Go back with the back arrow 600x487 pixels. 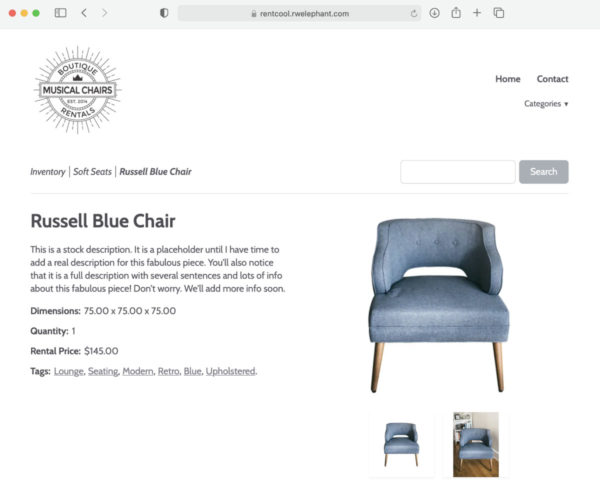coord(84,13)
